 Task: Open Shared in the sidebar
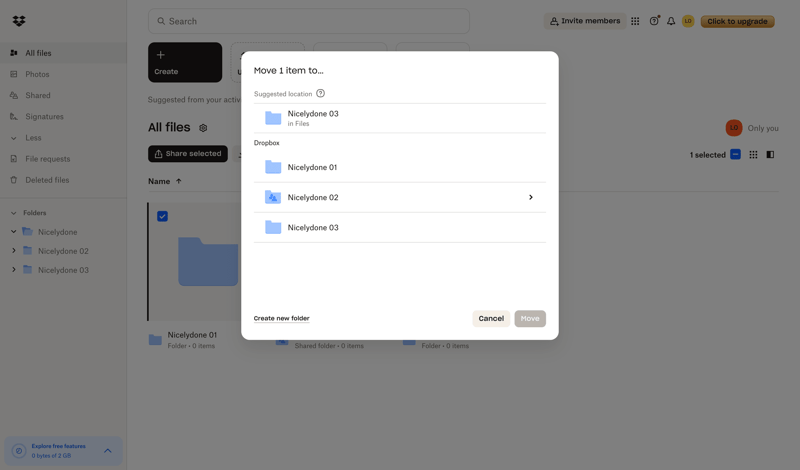tap(63, 95)
